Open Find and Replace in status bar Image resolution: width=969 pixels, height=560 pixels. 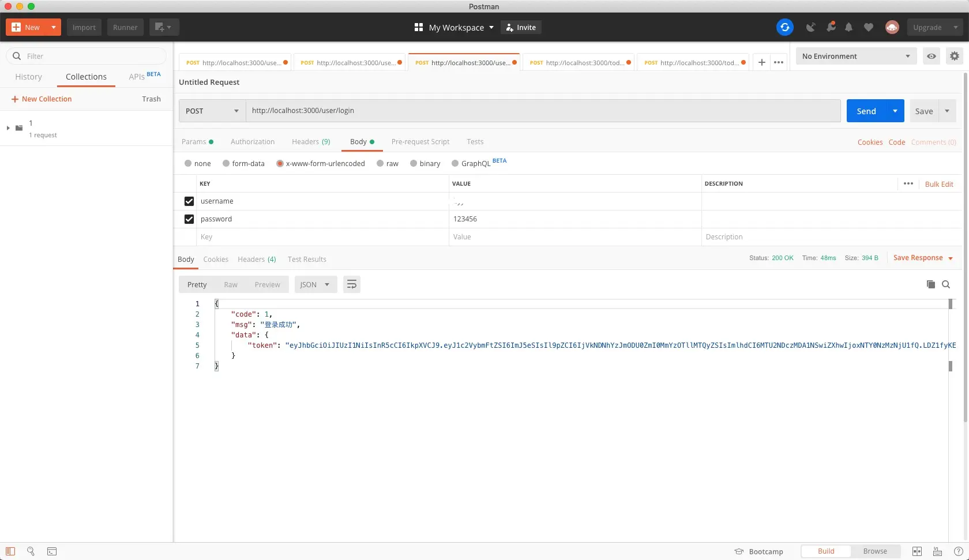[x=31, y=551]
